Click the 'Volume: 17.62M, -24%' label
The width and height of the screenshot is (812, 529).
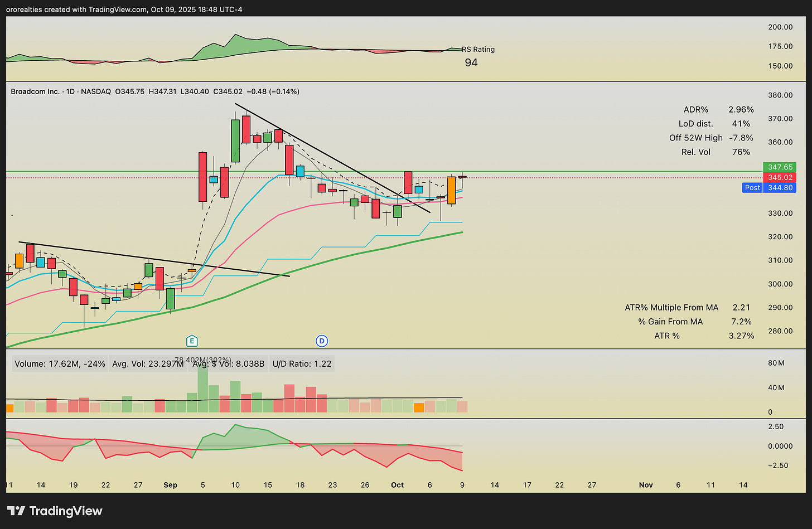click(60, 364)
